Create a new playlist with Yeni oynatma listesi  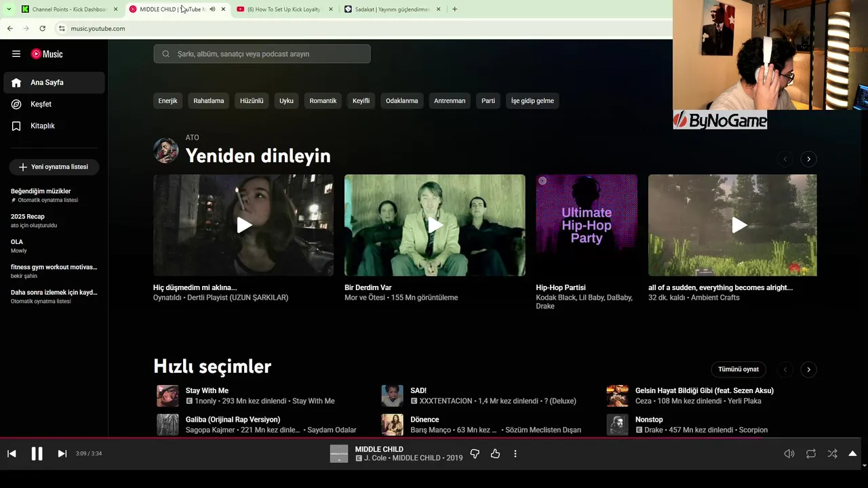[54, 167]
